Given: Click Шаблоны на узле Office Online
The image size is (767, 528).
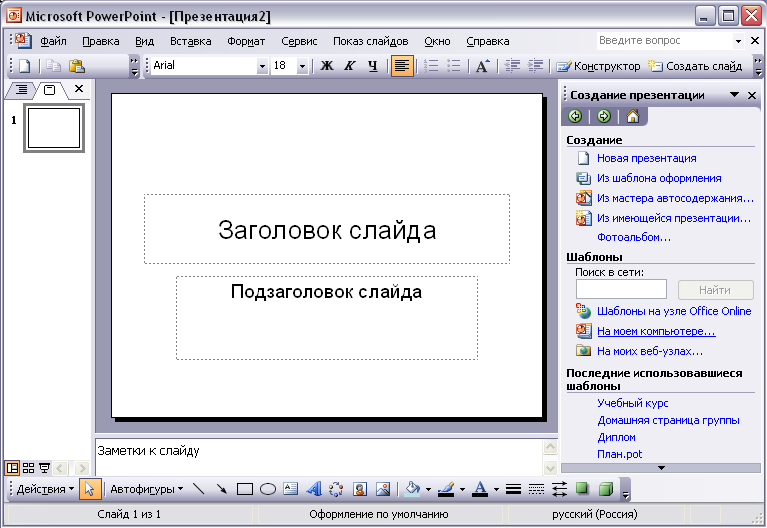Looking at the screenshot, I should [674, 311].
